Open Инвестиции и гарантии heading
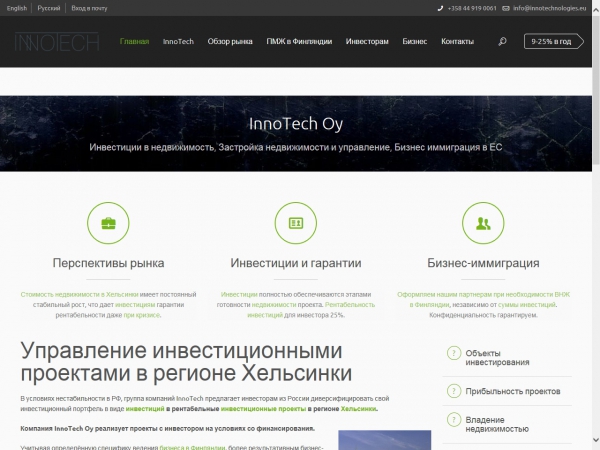The image size is (600, 450). [296, 263]
